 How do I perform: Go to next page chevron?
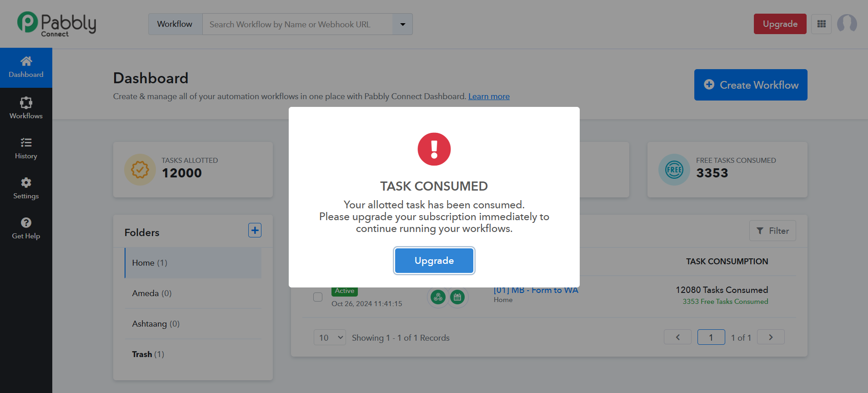click(771, 337)
